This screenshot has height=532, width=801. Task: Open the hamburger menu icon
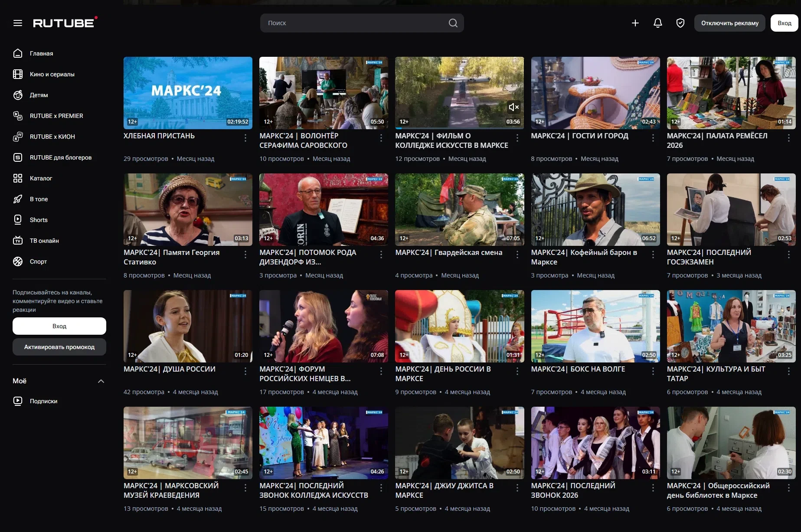point(18,23)
